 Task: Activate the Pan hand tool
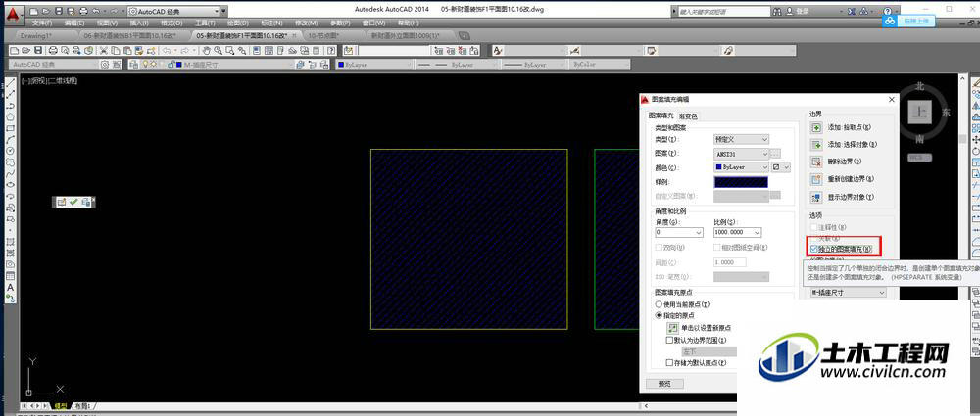208,51
